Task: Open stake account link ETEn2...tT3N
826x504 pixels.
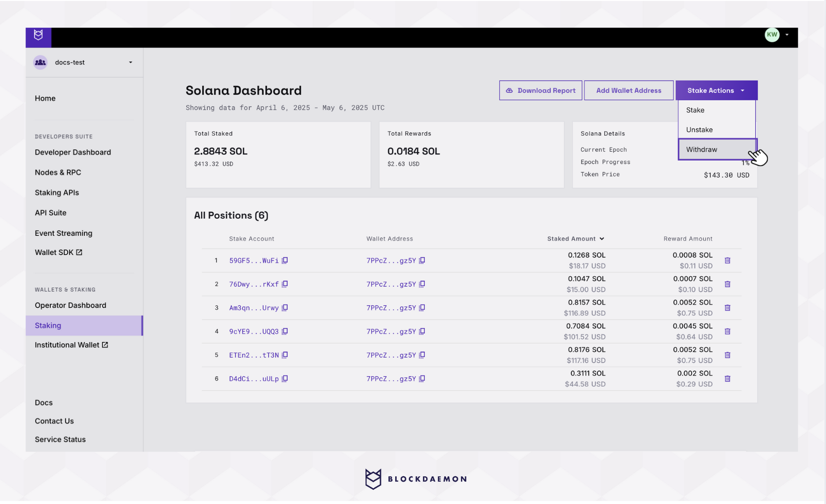Action: click(x=254, y=355)
